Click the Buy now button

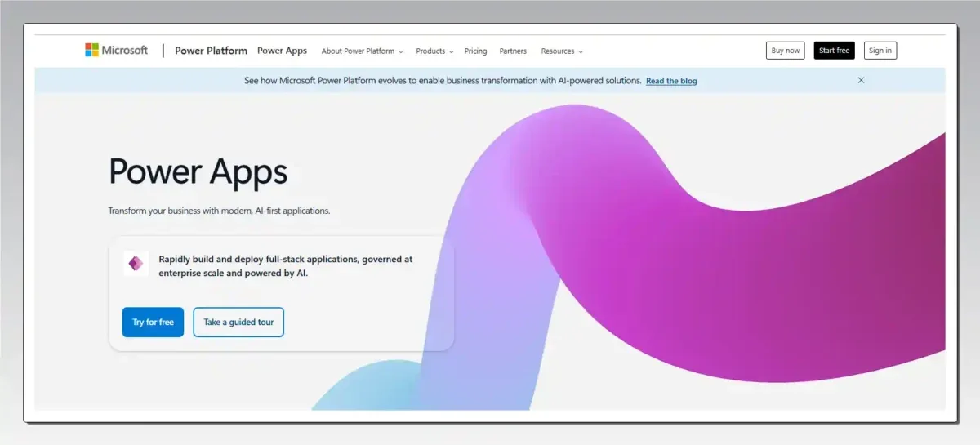click(786, 51)
